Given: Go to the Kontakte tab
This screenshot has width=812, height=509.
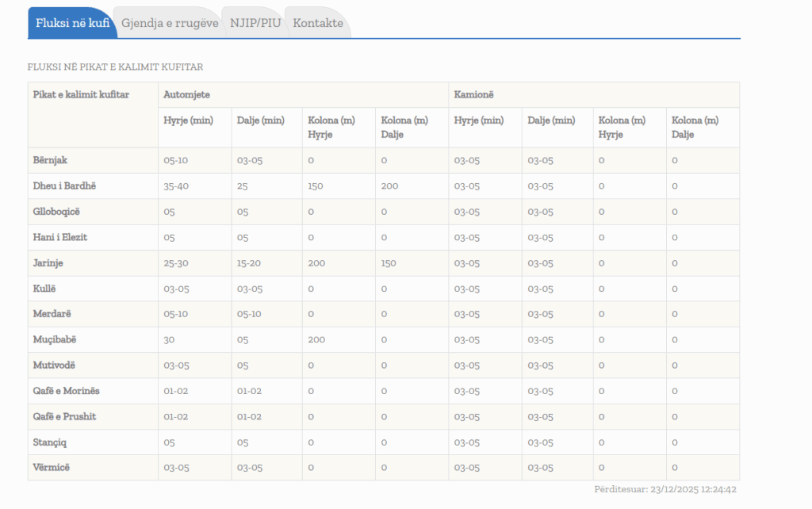Looking at the screenshot, I should (x=318, y=23).
